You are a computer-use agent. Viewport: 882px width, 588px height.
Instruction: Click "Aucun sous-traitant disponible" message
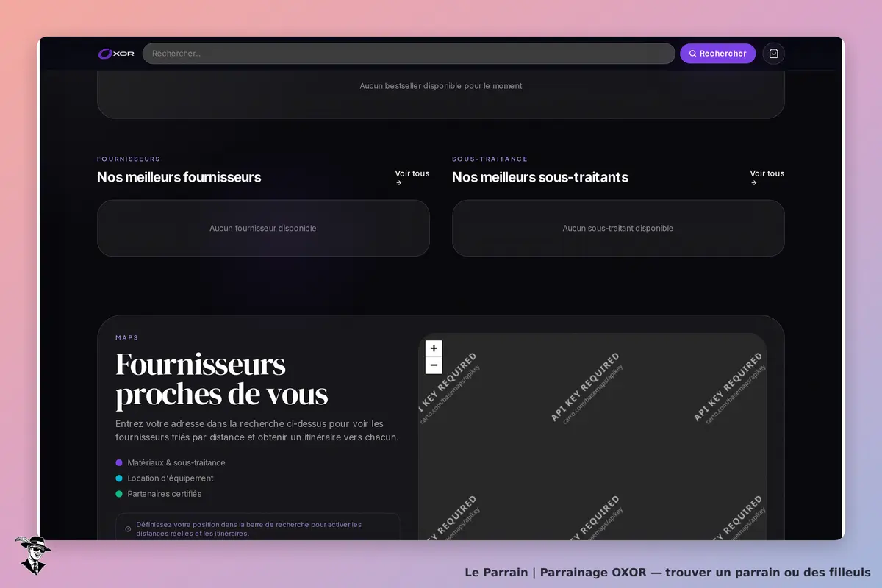click(x=618, y=229)
